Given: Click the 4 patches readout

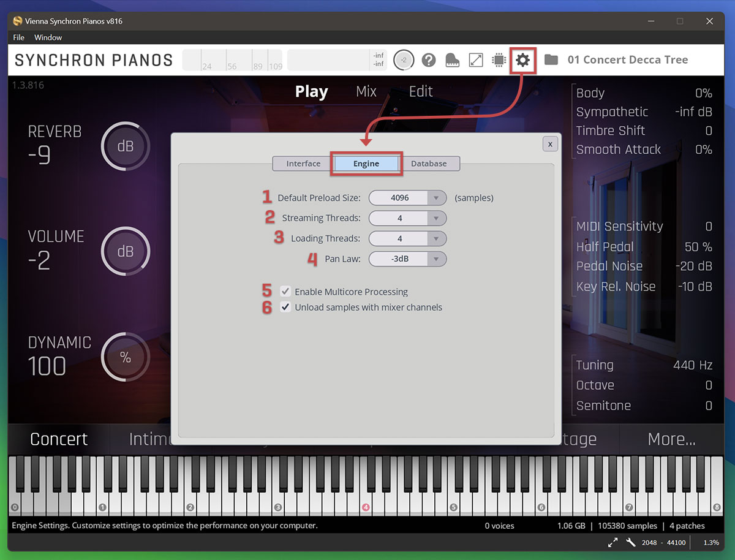Looking at the screenshot, I should point(687,526).
